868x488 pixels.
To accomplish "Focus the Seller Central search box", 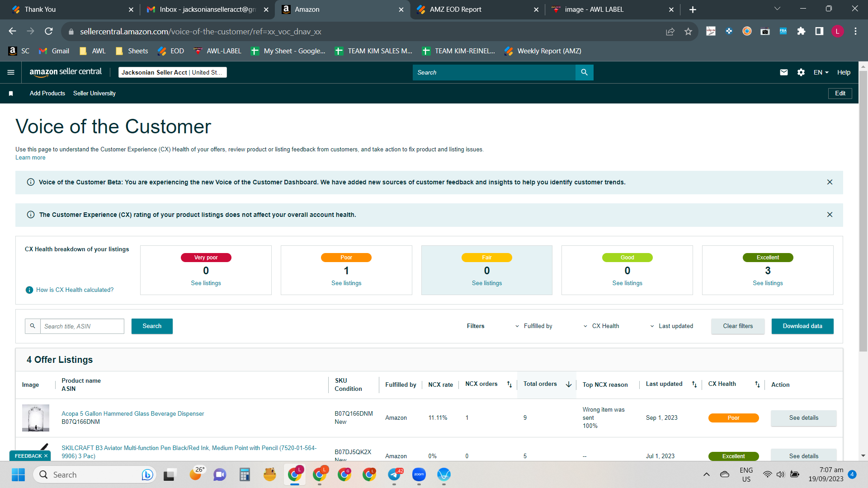I will [494, 72].
